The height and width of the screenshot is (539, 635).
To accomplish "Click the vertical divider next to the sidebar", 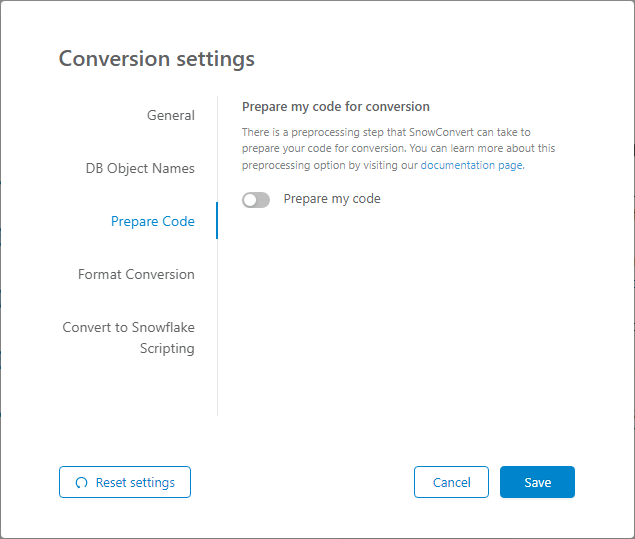I will point(217,320).
